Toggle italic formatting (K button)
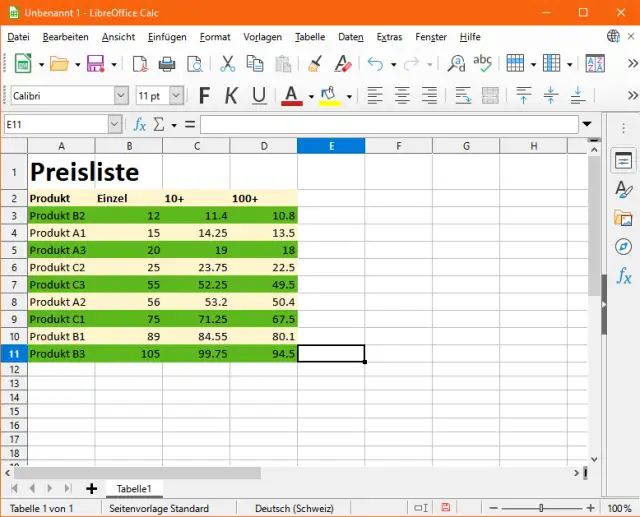The width and height of the screenshot is (640, 517). 231,96
